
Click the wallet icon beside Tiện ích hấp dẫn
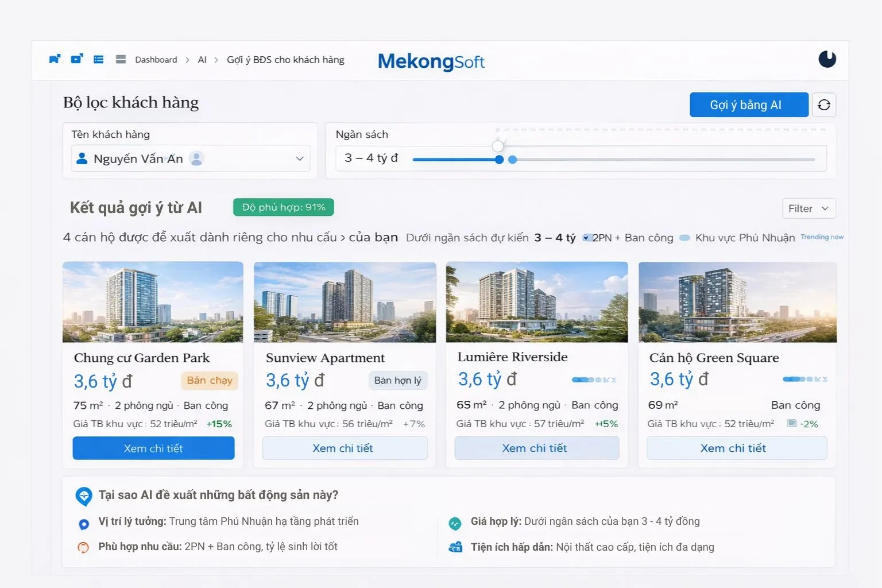(x=455, y=547)
